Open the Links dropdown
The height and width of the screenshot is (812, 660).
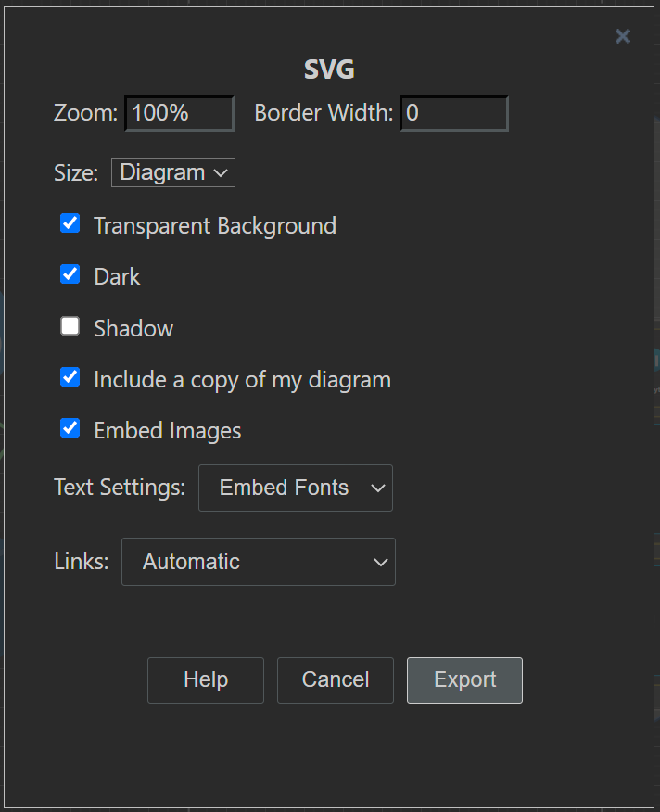click(258, 562)
